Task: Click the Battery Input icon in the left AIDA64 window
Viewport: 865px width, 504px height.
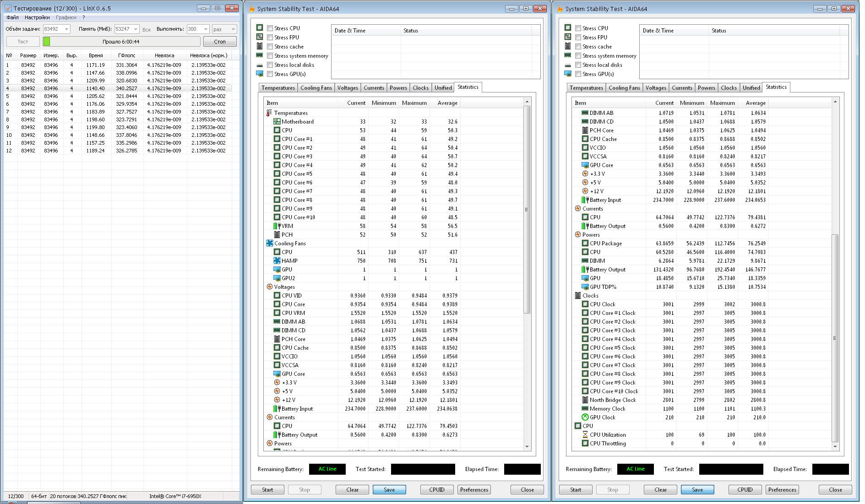Action: pyautogui.click(x=277, y=409)
